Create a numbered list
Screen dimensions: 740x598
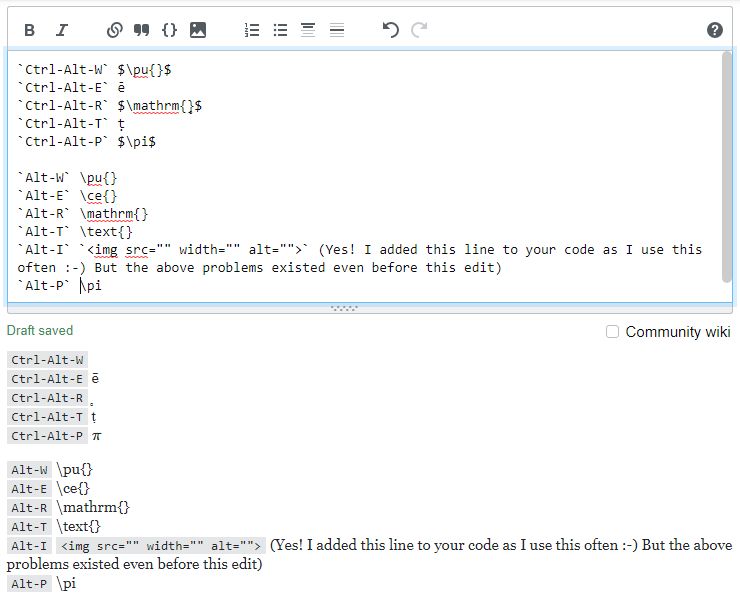point(252,30)
